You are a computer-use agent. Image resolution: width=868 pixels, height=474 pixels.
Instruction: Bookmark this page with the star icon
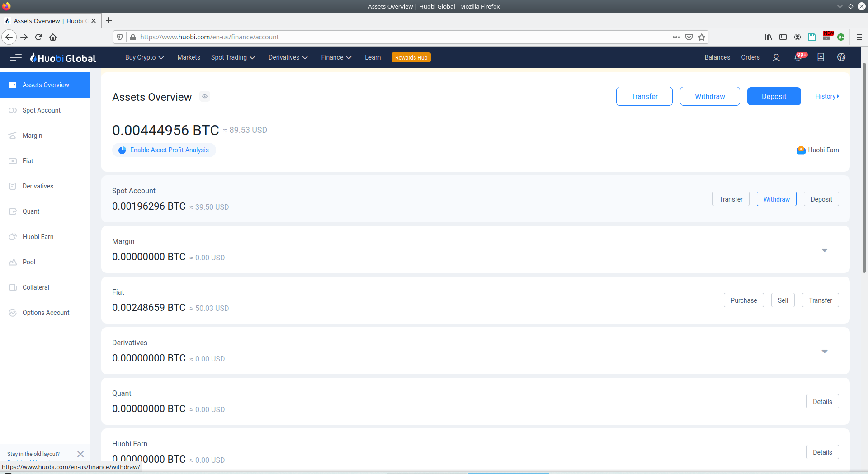702,37
